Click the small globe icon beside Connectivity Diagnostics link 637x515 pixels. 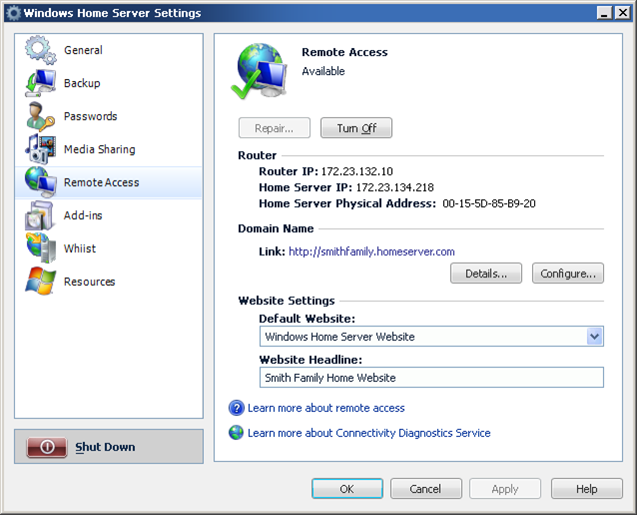click(236, 433)
